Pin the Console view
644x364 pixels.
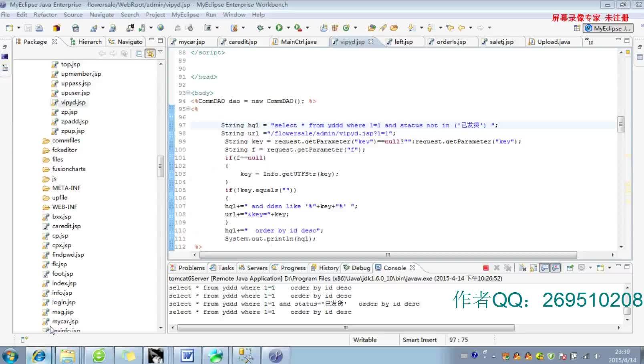[570, 268]
